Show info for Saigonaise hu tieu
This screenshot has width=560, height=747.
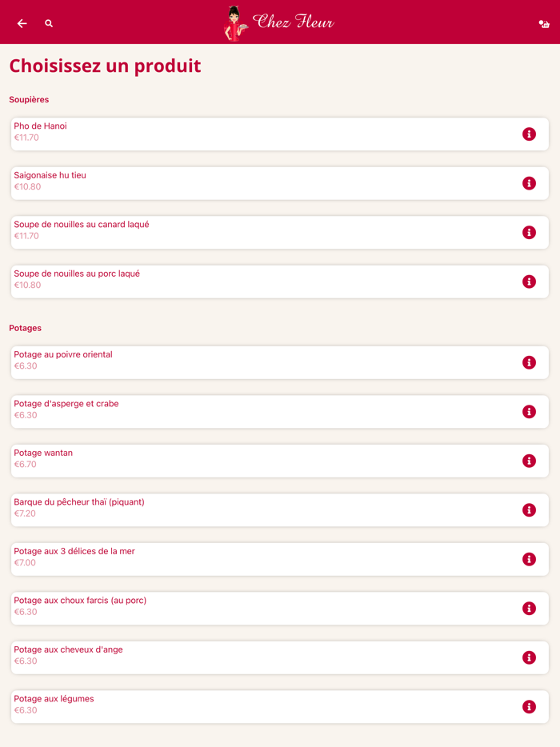point(529,183)
